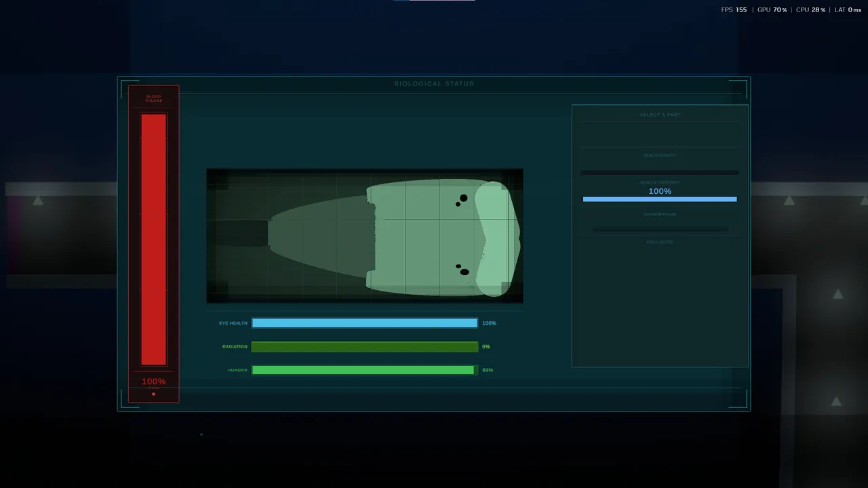The image size is (868, 488).
Task: Click the Blood Volume label
Action: pos(154,99)
